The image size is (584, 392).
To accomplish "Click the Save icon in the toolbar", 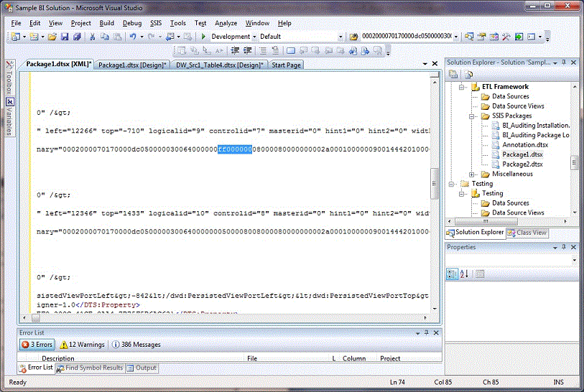I will click(65, 37).
